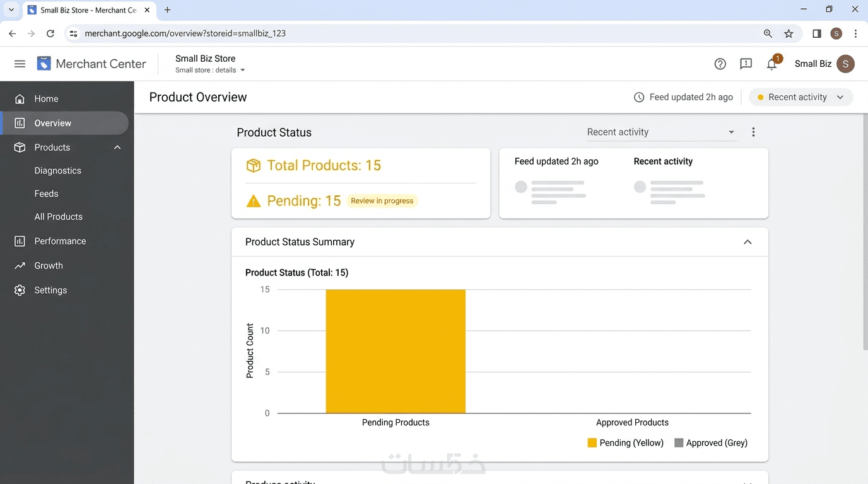Image resolution: width=868 pixels, height=484 pixels.
Task: Collapse the Products sidebar group
Action: [117, 147]
